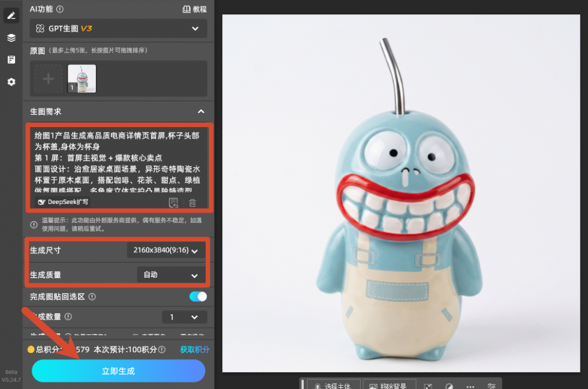Click the crop/expand icon in the bottom toolbar
The image size is (588, 389).
tap(428, 386)
